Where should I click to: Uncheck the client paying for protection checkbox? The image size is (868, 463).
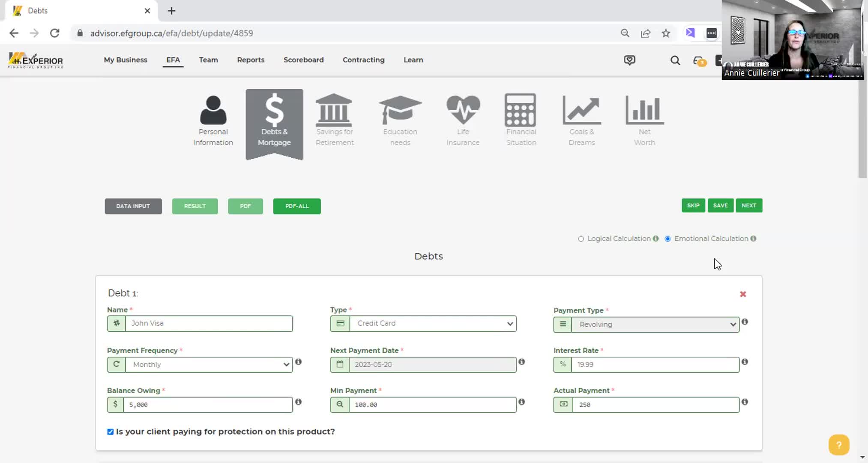(x=111, y=432)
